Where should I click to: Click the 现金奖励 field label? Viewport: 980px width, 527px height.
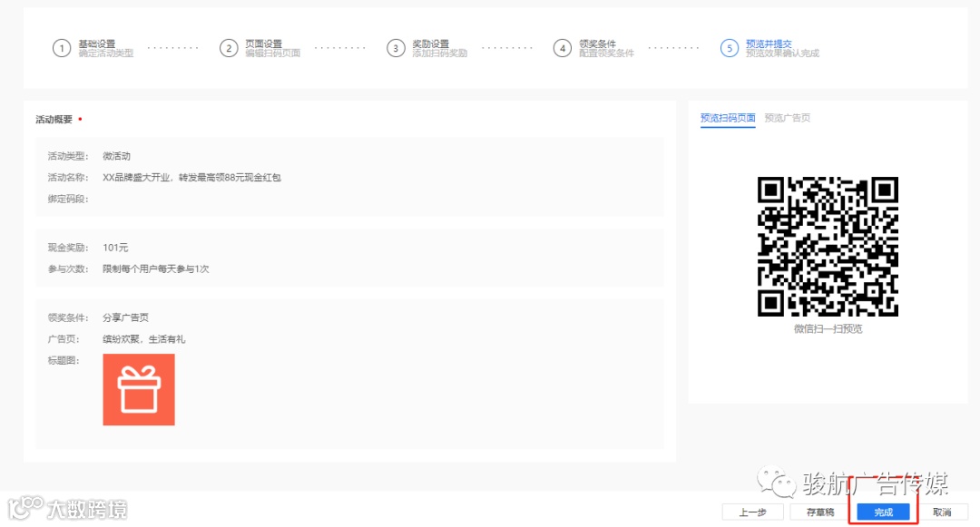[68, 248]
